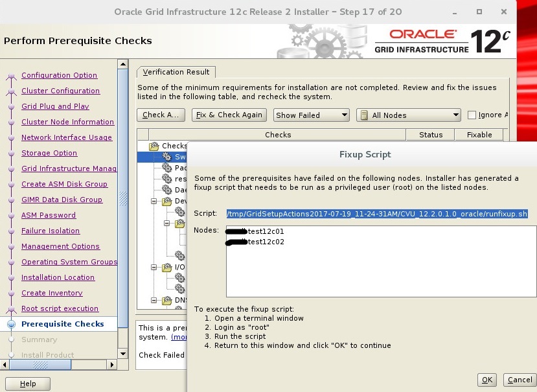
Task: Follow the '(more' details link
Action: (x=179, y=337)
